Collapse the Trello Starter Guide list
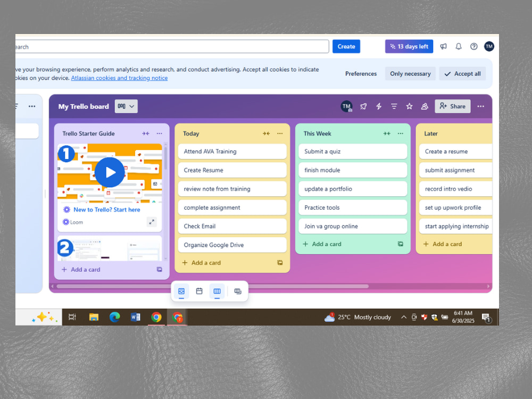 (146, 134)
